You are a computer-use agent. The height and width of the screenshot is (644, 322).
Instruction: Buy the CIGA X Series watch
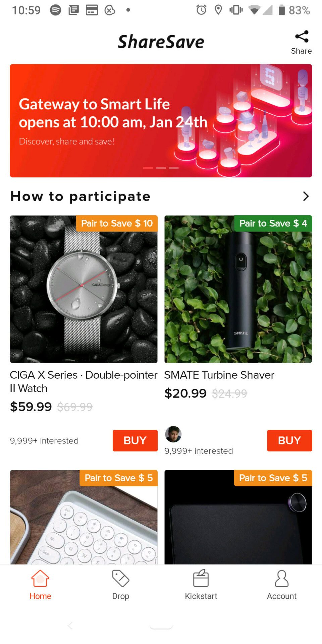(x=135, y=440)
